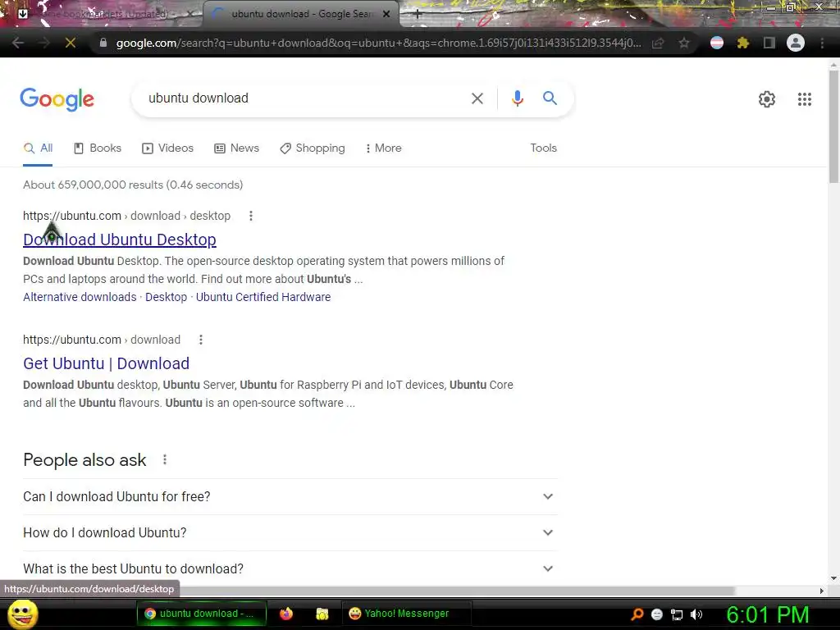This screenshot has width=840, height=630.
Task: Click the forward navigation arrow
Action: point(43,43)
